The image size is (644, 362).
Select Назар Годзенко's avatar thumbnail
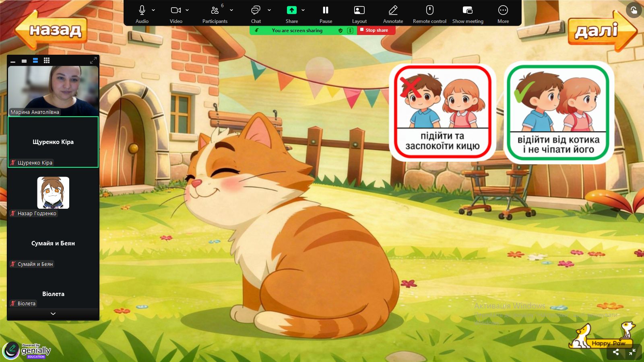point(53,193)
